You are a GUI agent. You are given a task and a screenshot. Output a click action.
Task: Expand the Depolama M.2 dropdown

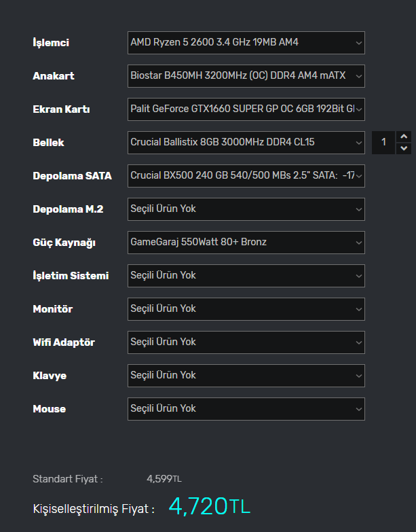click(246, 209)
